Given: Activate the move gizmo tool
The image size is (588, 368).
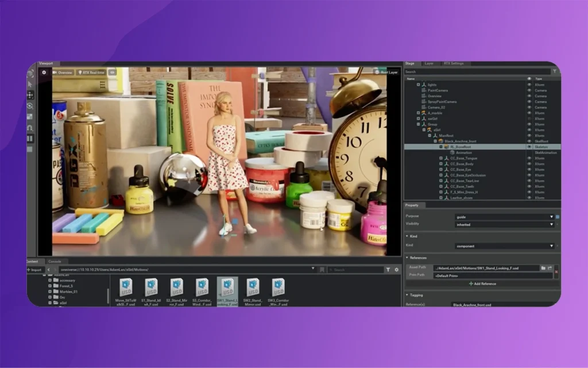Looking at the screenshot, I should (30, 95).
